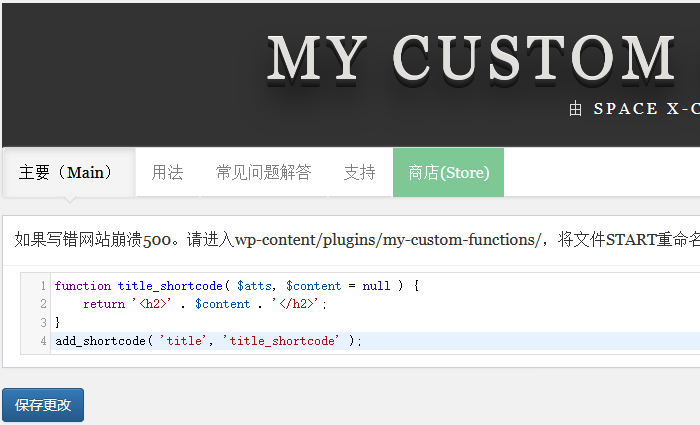The width and height of the screenshot is (700, 425).
Task: Open the 支持 tab
Action: coord(360,172)
